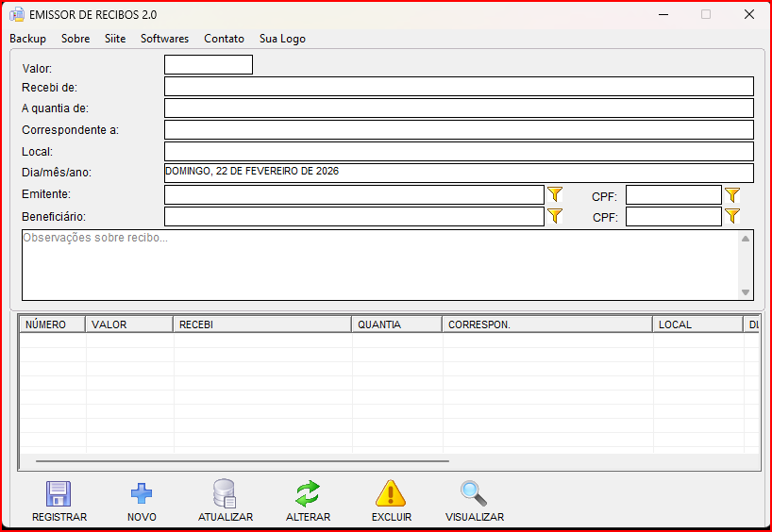Open the Sua Logo menu

(x=282, y=39)
